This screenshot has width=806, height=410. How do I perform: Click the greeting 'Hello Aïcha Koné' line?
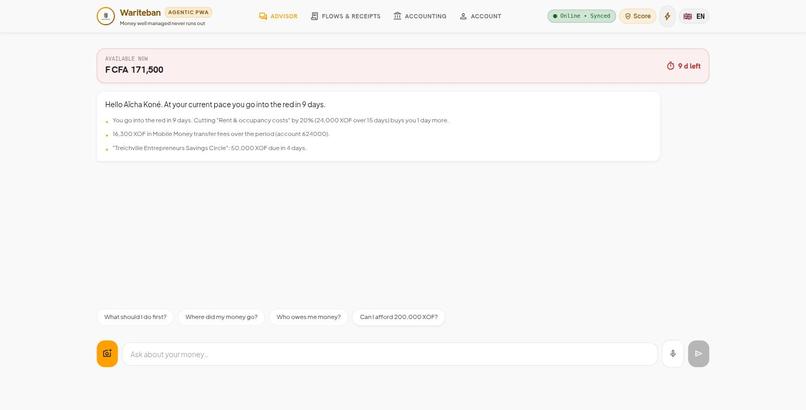pyautogui.click(x=215, y=104)
